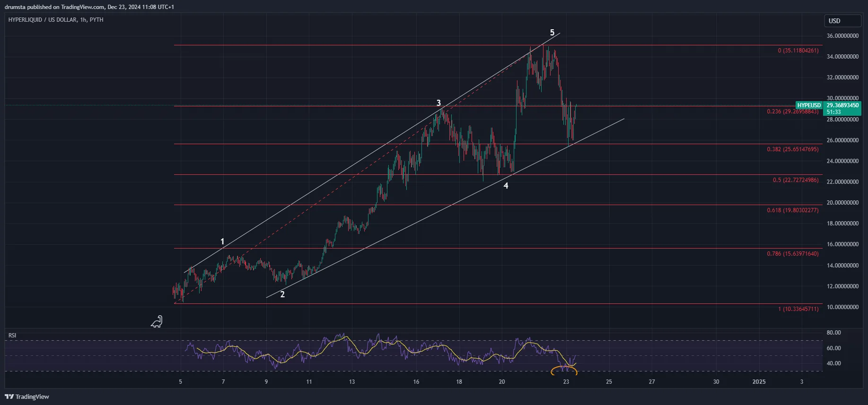Viewport: 868px width, 405px height.
Task: Click the drumsta published on TradingView.com header text
Action: [89, 7]
